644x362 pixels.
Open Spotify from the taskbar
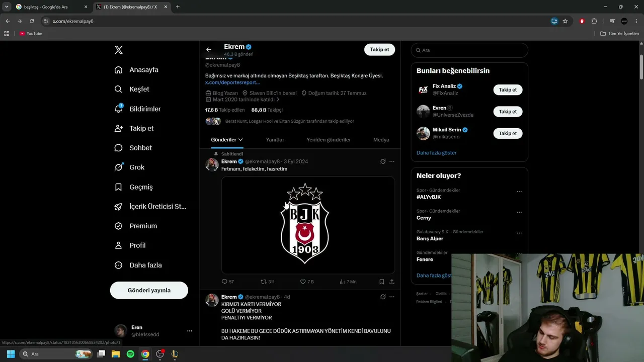(130, 354)
